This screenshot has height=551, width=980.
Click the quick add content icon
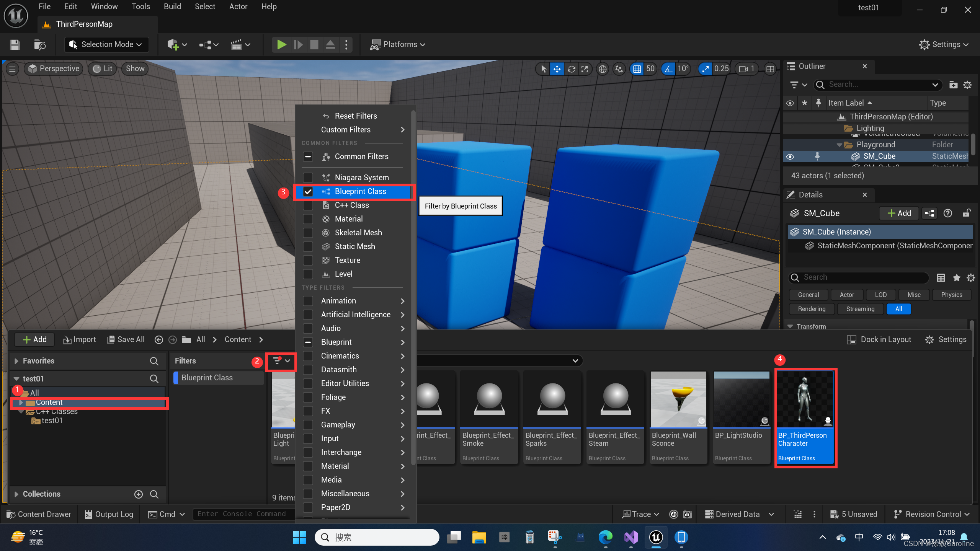[173, 44]
